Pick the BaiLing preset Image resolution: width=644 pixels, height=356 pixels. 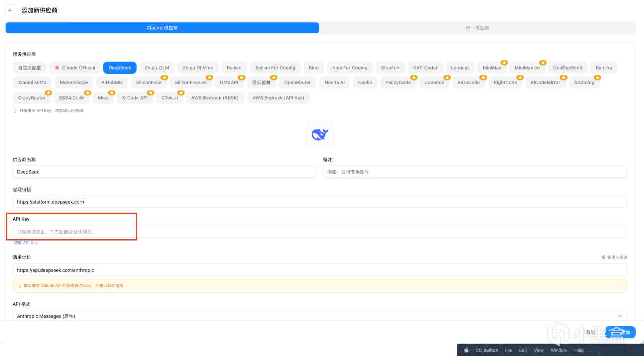pos(604,68)
